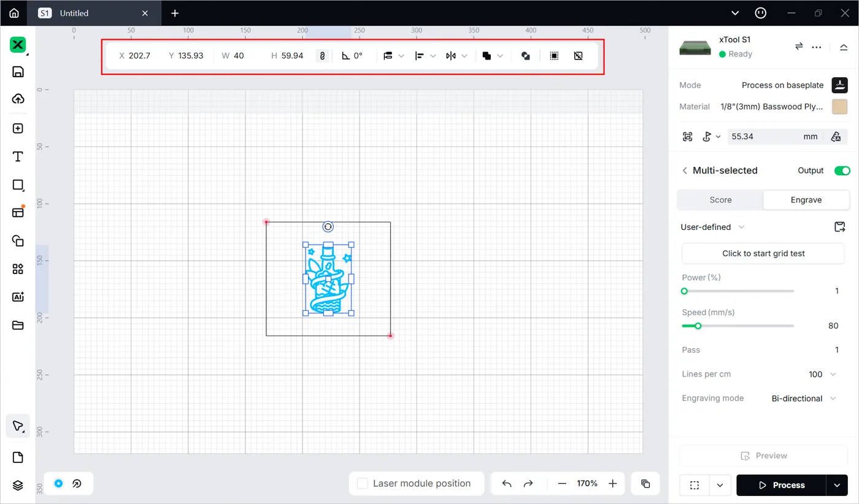Open the Apps grid icon in sidebar
Image resolution: width=859 pixels, height=504 pixels.
pos(18,269)
